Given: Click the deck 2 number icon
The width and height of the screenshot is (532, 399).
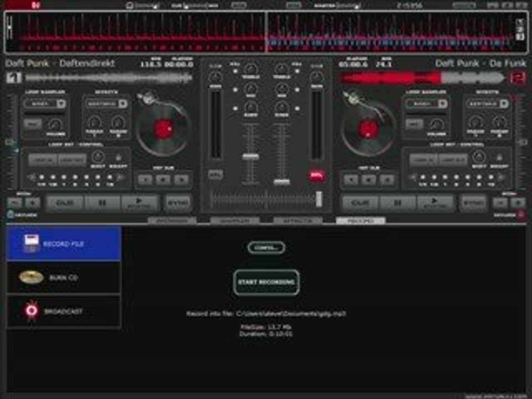Looking at the screenshot, I should tap(518, 78).
